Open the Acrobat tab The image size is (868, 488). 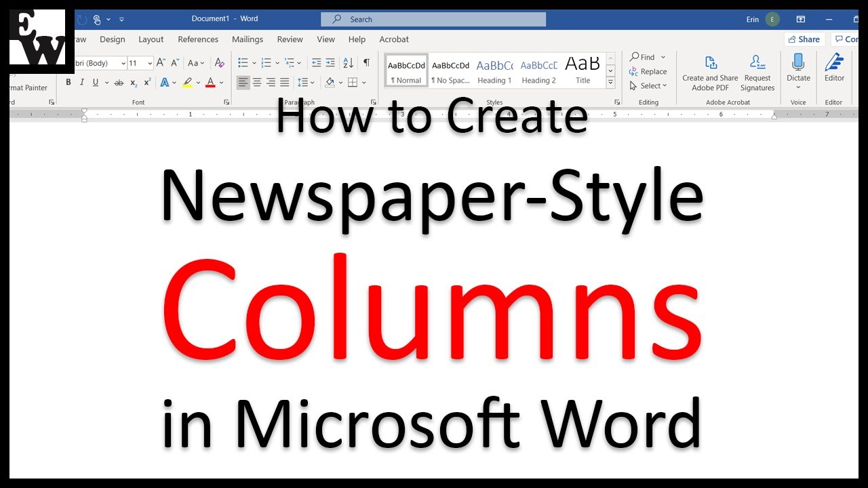(394, 39)
